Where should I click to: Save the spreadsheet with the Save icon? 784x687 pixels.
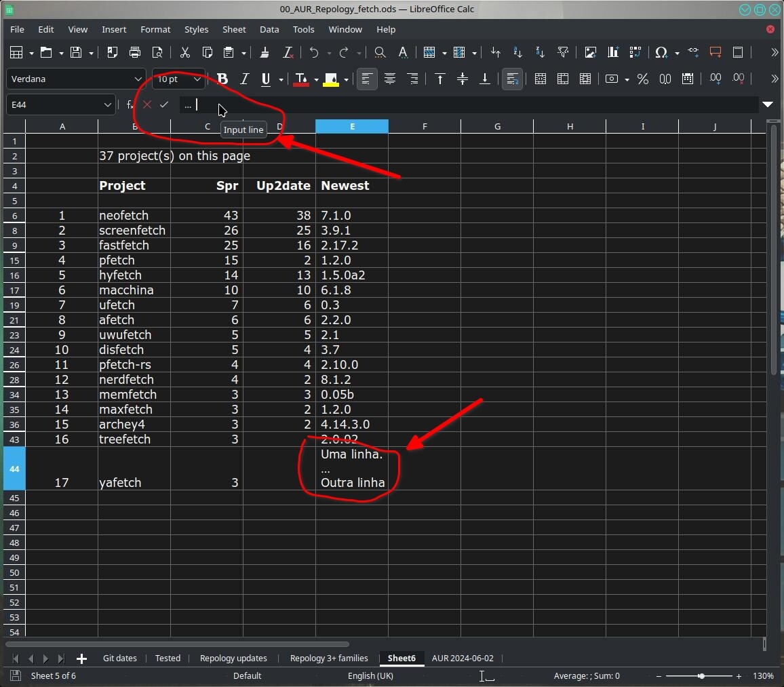point(76,52)
